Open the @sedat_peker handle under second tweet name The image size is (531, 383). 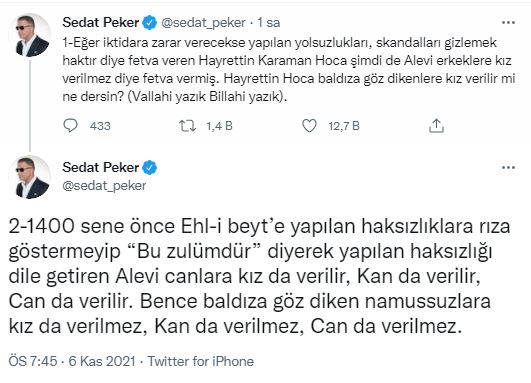104,186
